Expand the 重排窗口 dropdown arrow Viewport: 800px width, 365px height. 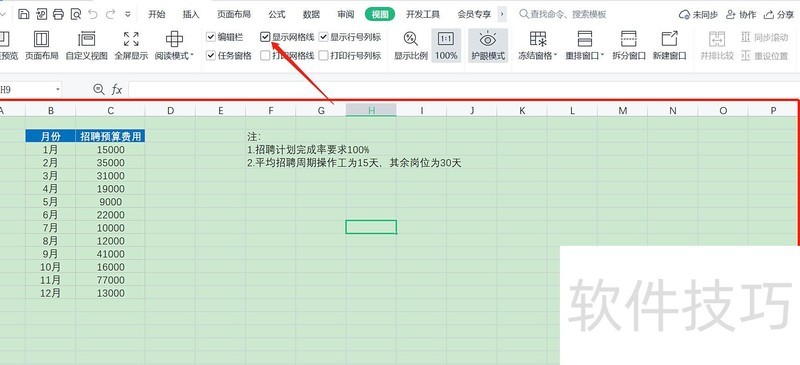point(602,56)
